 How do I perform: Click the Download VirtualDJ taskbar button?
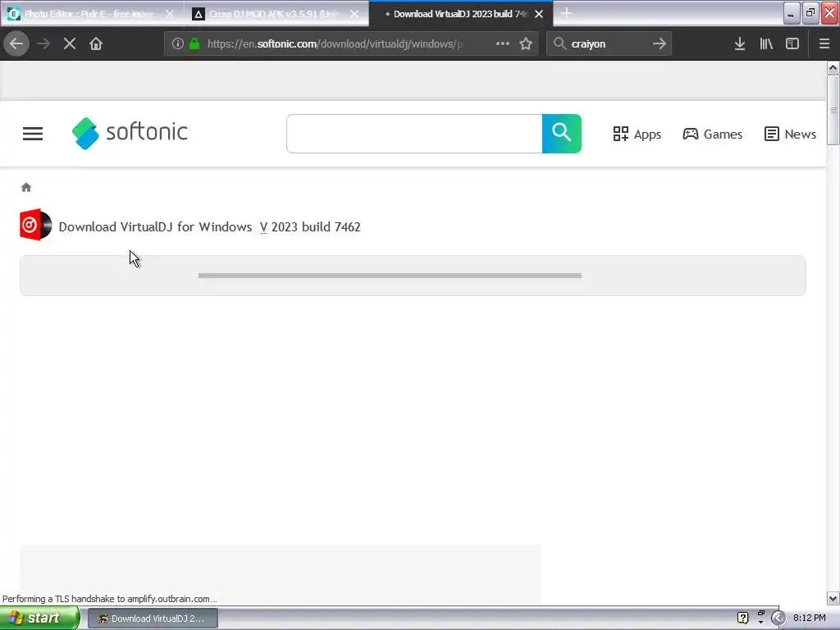click(153, 619)
